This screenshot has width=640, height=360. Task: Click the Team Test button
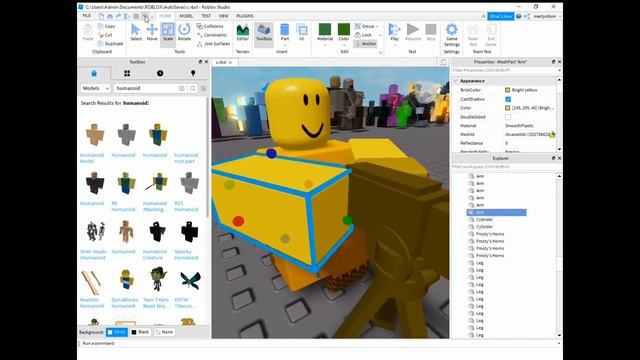pos(473,35)
